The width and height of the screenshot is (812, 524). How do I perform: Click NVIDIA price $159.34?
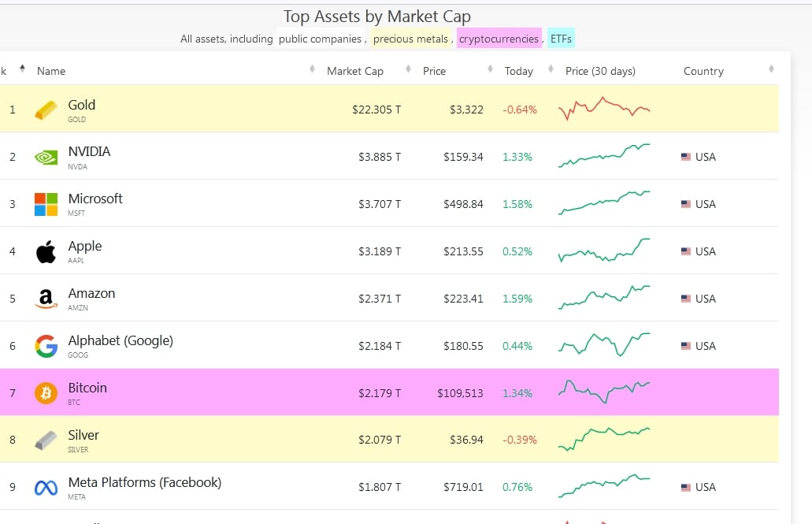463,157
